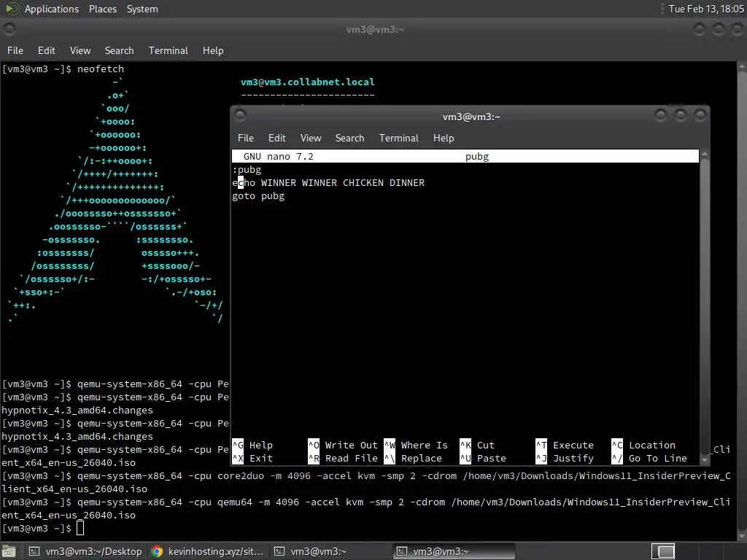Click the '^C Location' shortcut label
Screen dimensions: 747x560
(643, 446)
